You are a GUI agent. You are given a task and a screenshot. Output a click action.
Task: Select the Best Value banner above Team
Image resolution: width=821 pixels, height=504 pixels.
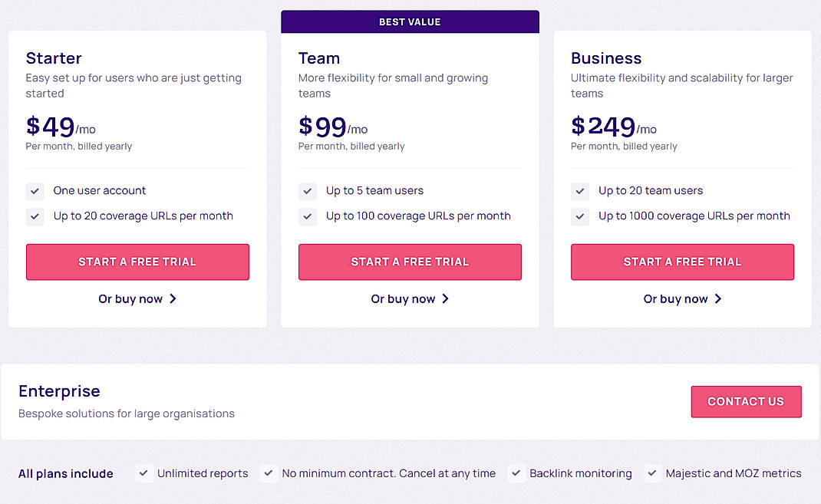[410, 21]
